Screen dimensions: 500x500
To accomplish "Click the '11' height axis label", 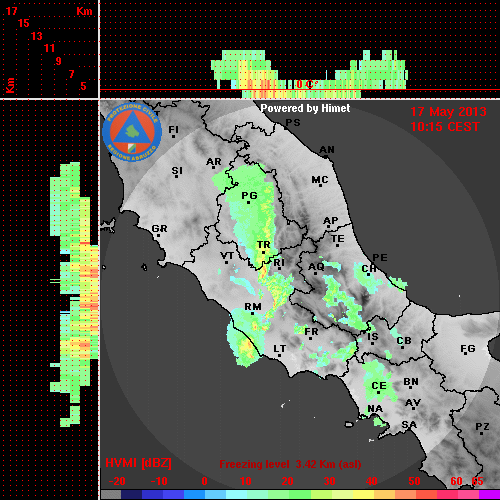I will click(49, 48).
